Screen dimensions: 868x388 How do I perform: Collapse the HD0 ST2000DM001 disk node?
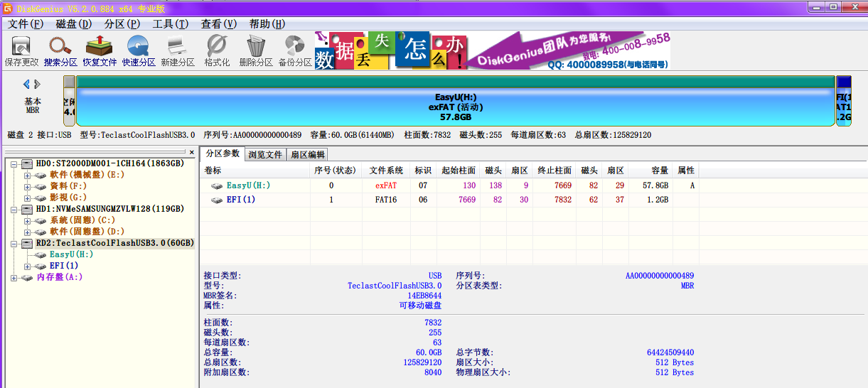pos(14,164)
